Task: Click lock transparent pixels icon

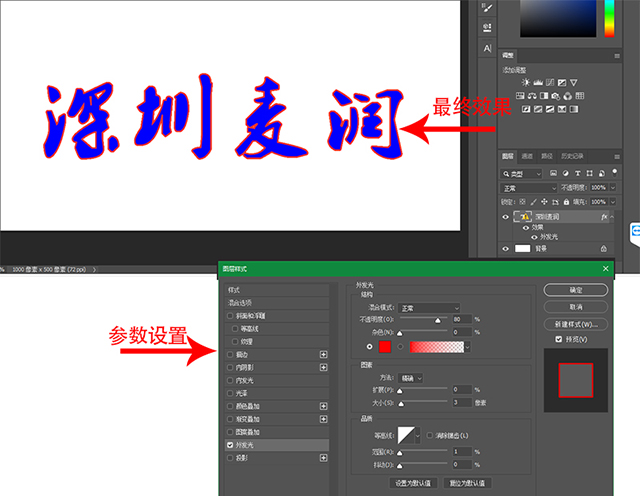Action: click(x=522, y=202)
